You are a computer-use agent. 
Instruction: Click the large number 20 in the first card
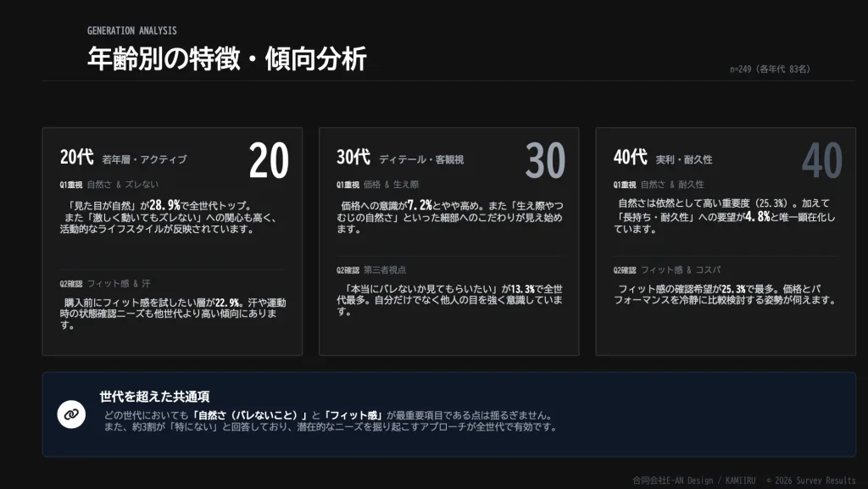(x=269, y=161)
